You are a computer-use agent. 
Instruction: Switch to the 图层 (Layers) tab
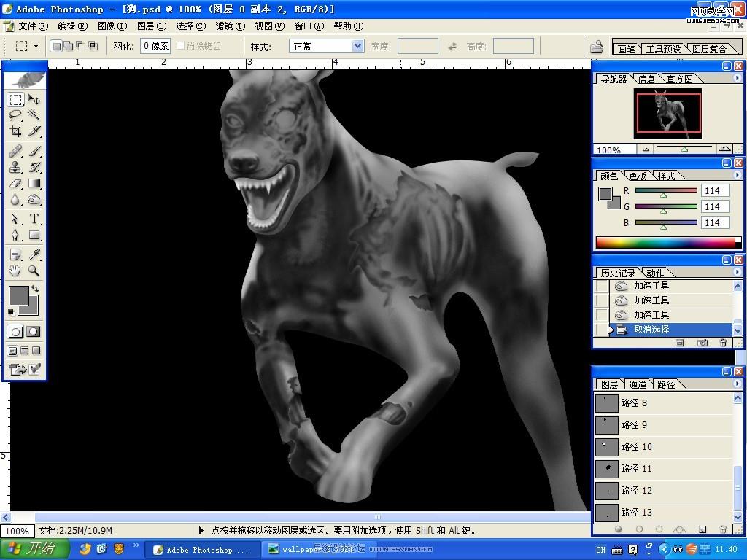click(x=608, y=384)
